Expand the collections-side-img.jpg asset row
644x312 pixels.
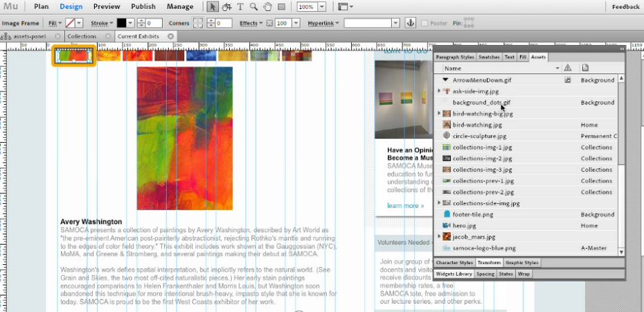[439, 202]
